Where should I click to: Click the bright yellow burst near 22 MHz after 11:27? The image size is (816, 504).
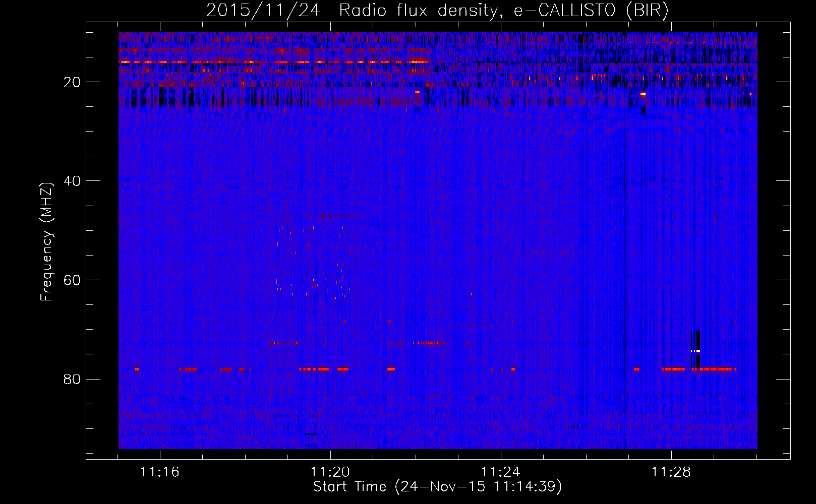[x=643, y=94]
